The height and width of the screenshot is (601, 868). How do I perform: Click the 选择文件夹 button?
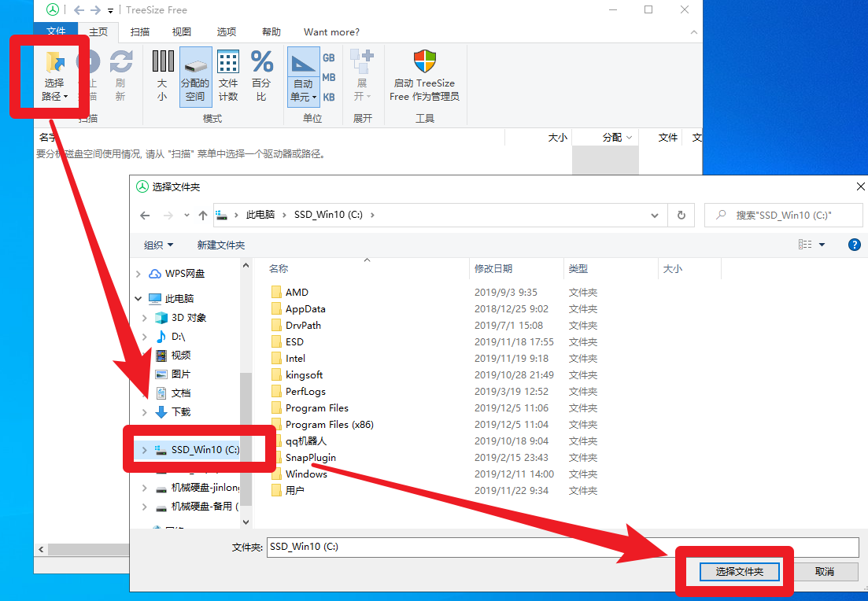739,572
